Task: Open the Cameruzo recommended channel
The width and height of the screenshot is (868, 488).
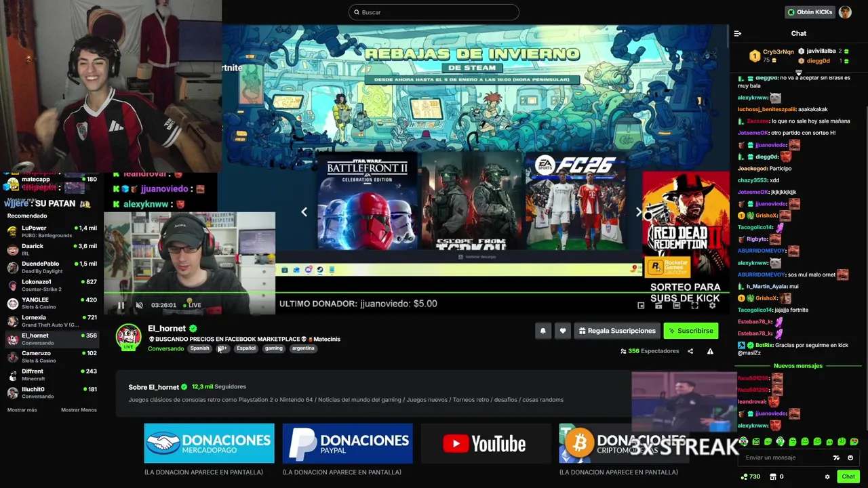Action: pyautogui.click(x=52, y=357)
